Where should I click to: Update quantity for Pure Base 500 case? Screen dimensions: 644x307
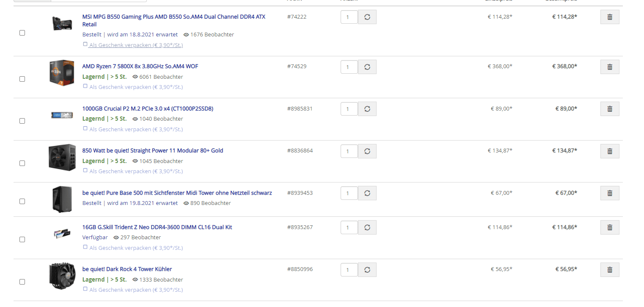(367, 193)
